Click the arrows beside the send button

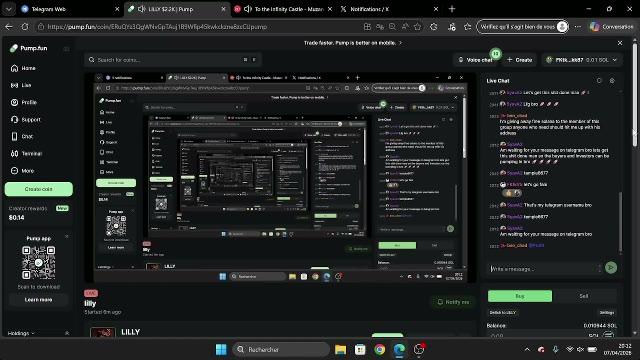point(599,268)
